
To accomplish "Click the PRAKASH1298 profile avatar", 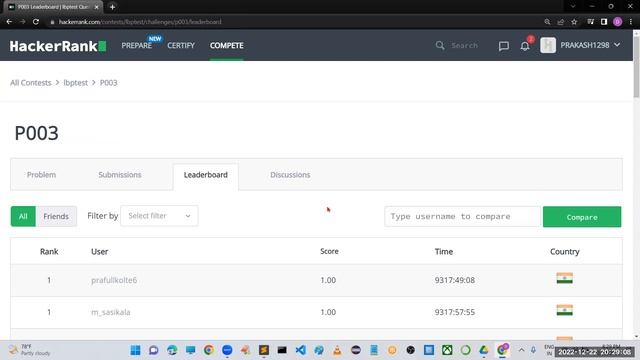I will pos(548,45).
